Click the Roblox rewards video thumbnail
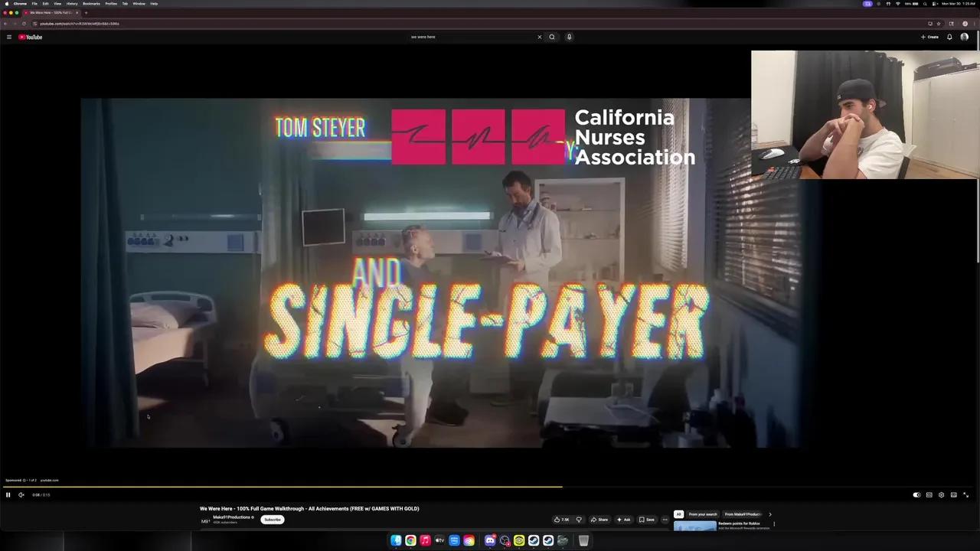The width and height of the screenshot is (980, 551). 695,524
